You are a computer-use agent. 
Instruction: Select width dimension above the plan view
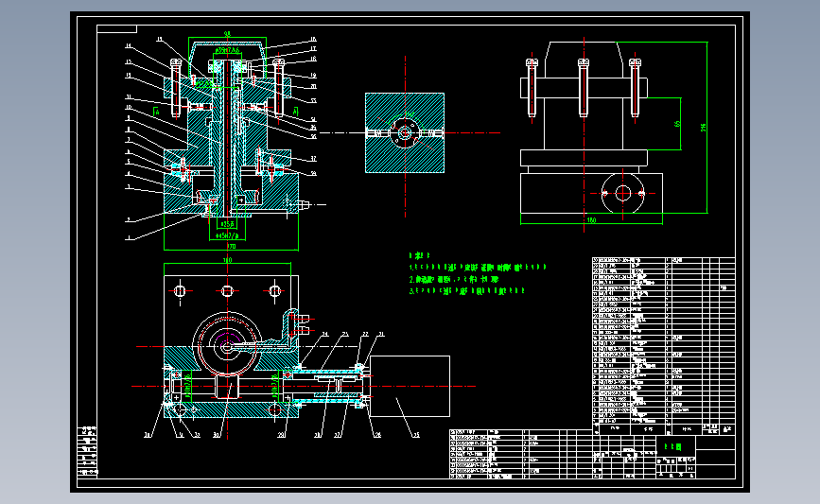tap(227, 260)
